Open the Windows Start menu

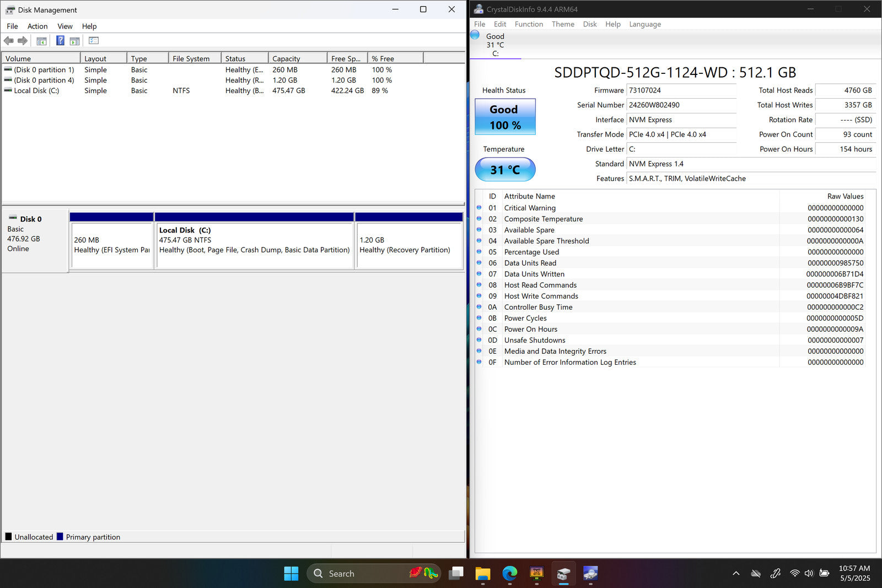[x=291, y=574]
